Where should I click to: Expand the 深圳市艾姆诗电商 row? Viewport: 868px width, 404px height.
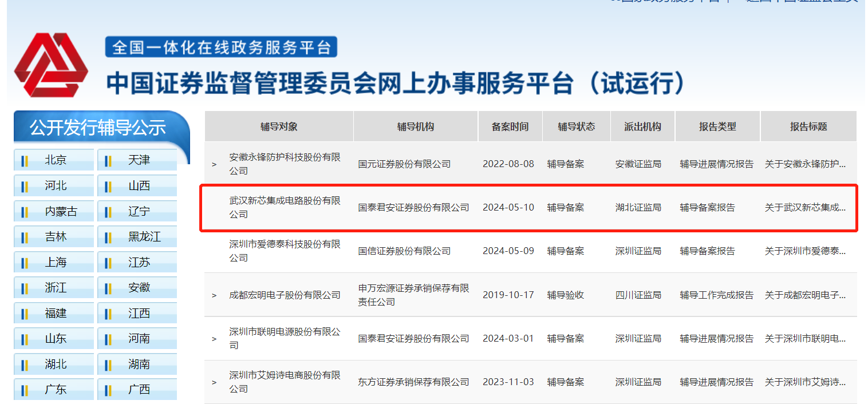click(x=214, y=382)
